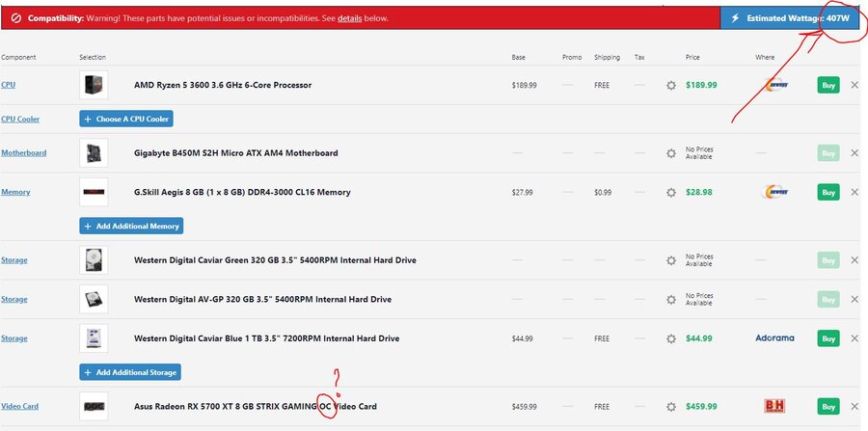Add additional storage
Image resolution: width=868 pixels, height=431 pixels.
pos(130,372)
